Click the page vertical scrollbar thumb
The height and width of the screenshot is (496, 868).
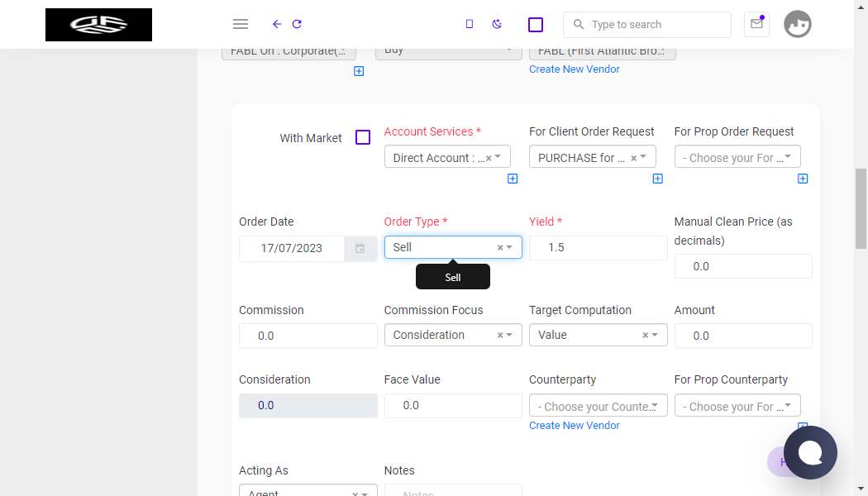(x=861, y=208)
